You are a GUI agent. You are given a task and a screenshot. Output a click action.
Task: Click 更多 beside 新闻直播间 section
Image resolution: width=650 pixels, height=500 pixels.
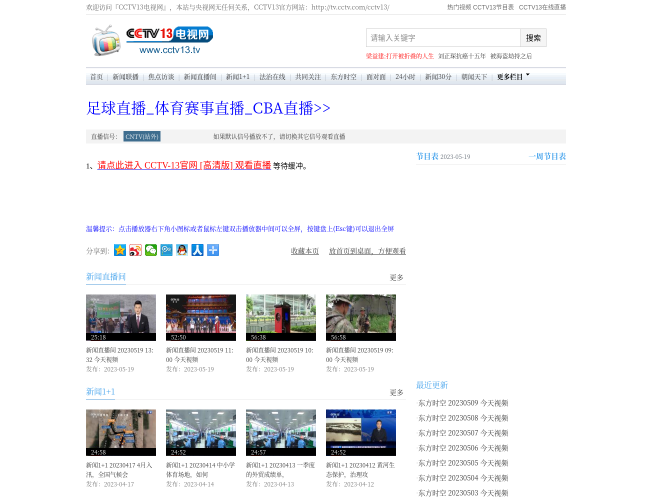(x=396, y=277)
